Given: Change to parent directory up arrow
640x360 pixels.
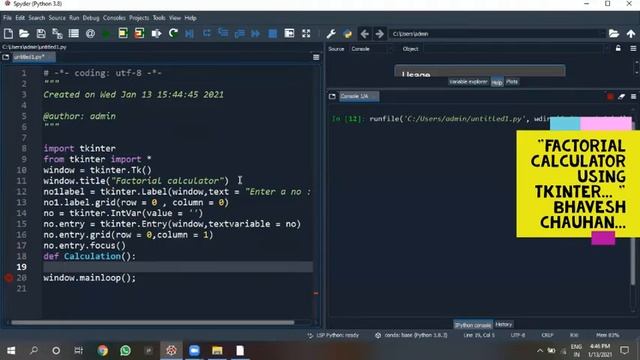Looking at the screenshot, I should click(x=631, y=33).
